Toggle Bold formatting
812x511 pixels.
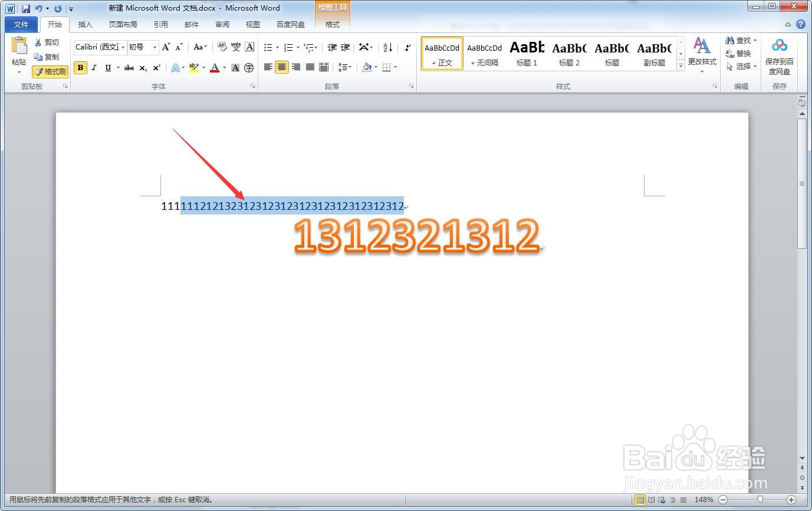(x=81, y=68)
